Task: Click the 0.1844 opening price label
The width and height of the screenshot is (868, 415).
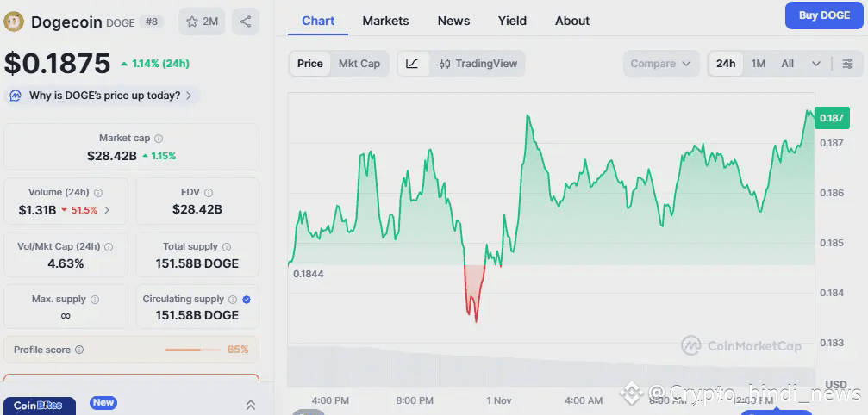Action: pyautogui.click(x=309, y=274)
